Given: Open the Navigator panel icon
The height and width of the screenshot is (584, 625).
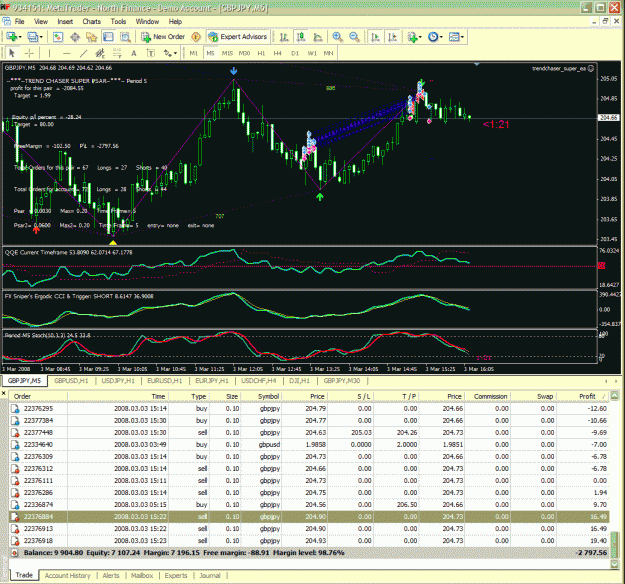Looking at the screenshot, I should tap(92, 37).
